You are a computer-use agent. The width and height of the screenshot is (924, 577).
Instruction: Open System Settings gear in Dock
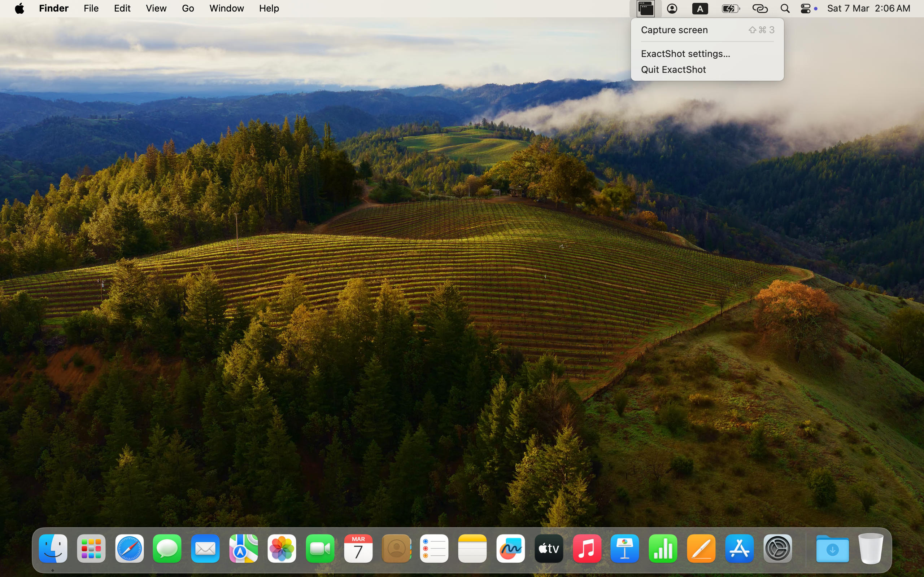pos(777,549)
